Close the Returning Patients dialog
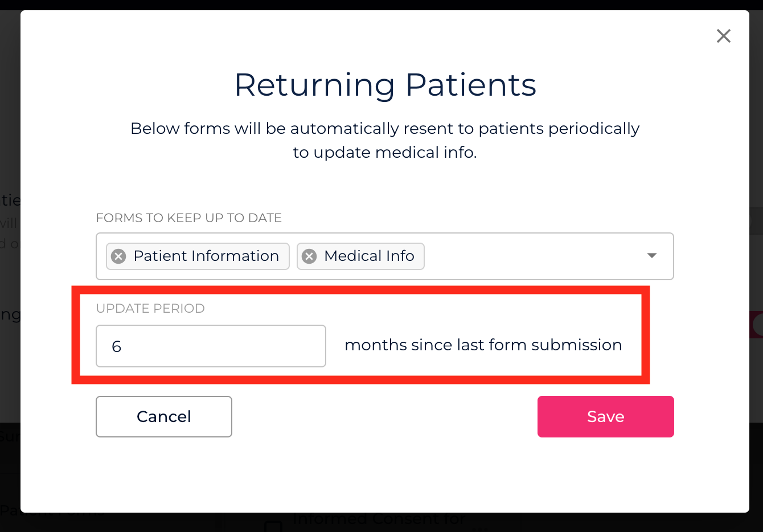The height and width of the screenshot is (532, 763). [x=723, y=36]
